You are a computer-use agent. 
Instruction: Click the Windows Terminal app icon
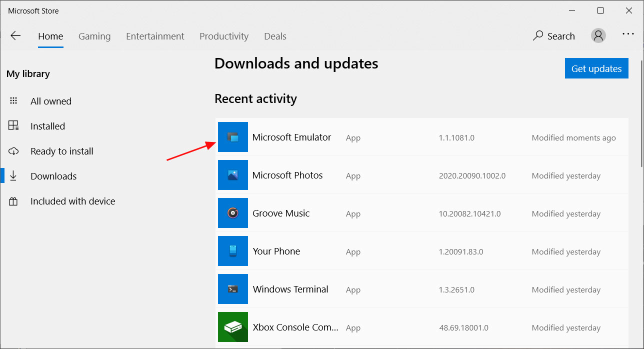(x=233, y=289)
